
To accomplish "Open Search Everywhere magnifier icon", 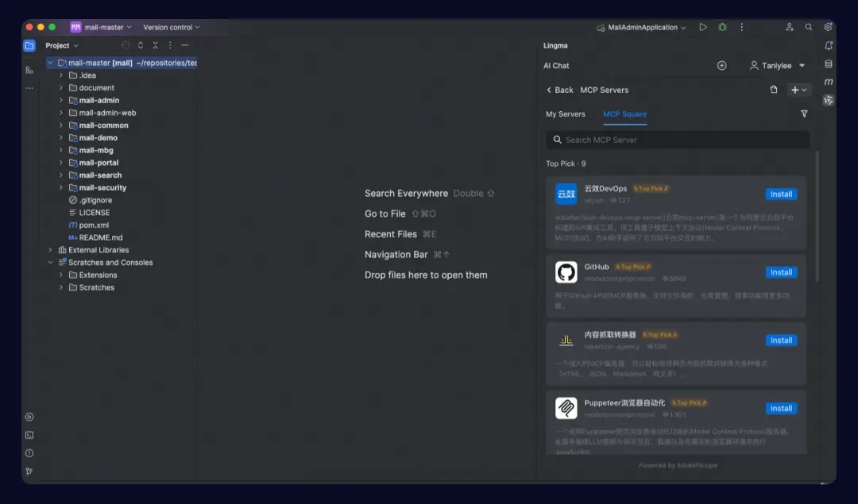I will (808, 27).
